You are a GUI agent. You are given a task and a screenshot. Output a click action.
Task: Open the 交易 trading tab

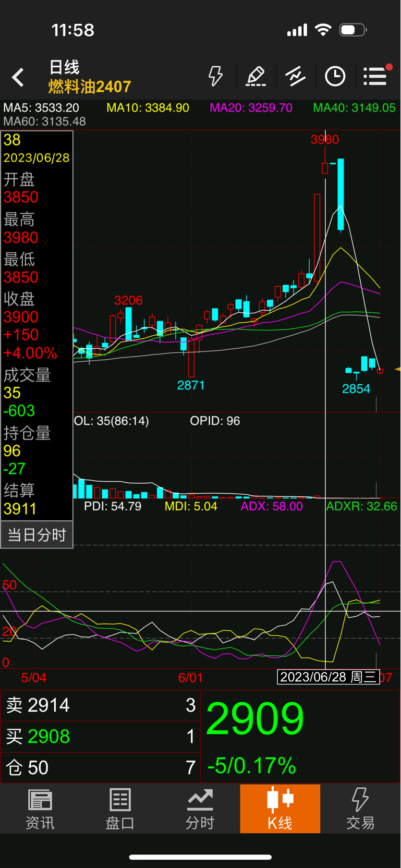point(360,809)
